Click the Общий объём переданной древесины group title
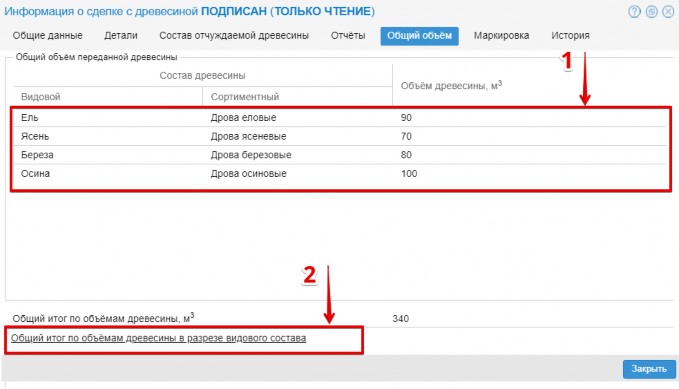This screenshot has width=679, height=389. tap(96, 57)
